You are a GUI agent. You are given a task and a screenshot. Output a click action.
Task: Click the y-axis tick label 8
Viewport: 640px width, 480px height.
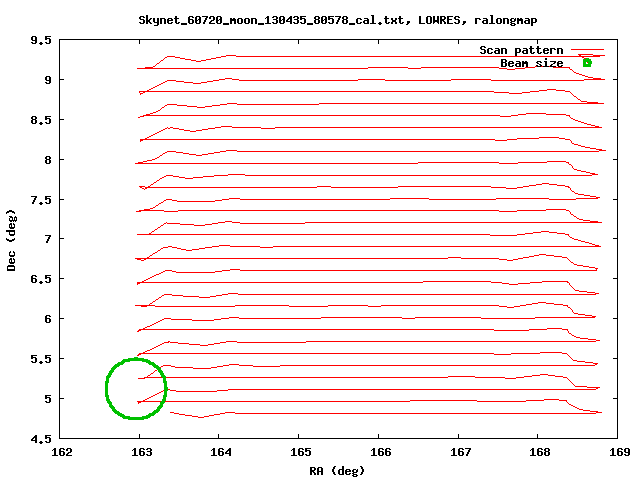pos(49,160)
